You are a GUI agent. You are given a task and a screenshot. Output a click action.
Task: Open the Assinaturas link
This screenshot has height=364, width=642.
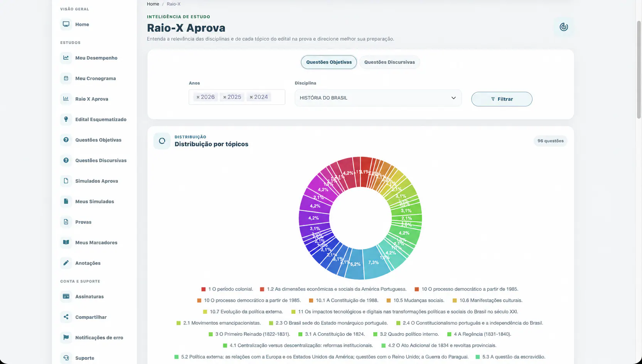click(89, 297)
